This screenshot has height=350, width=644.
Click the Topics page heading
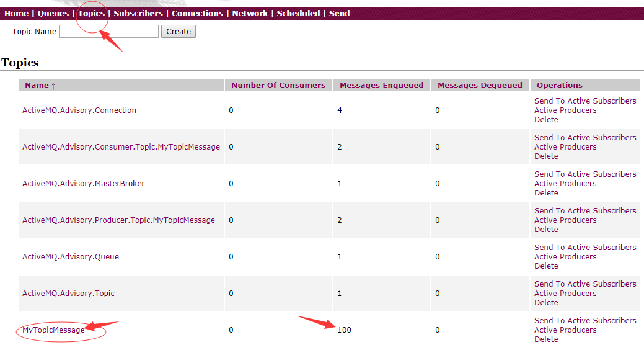[x=20, y=63]
